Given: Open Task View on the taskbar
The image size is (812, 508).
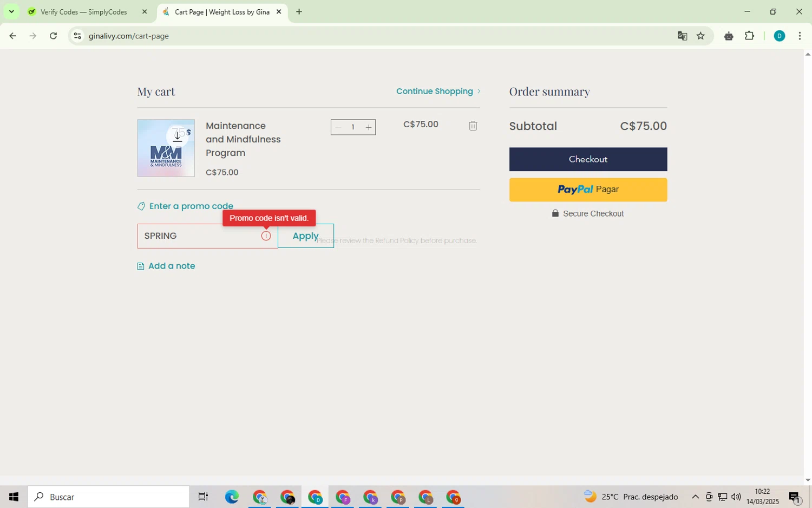Looking at the screenshot, I should [x=203, y=497].
